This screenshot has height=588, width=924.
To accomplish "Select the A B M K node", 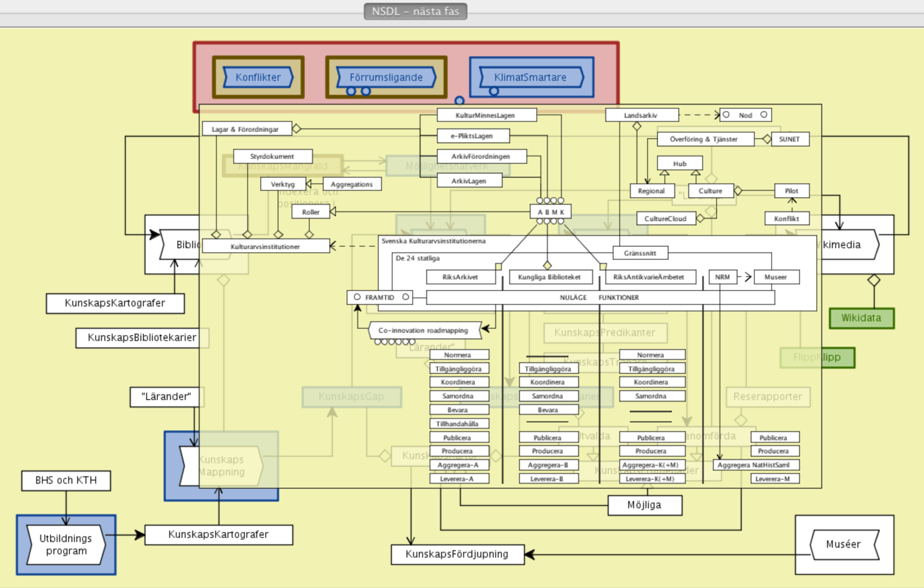I will (550, 212).
